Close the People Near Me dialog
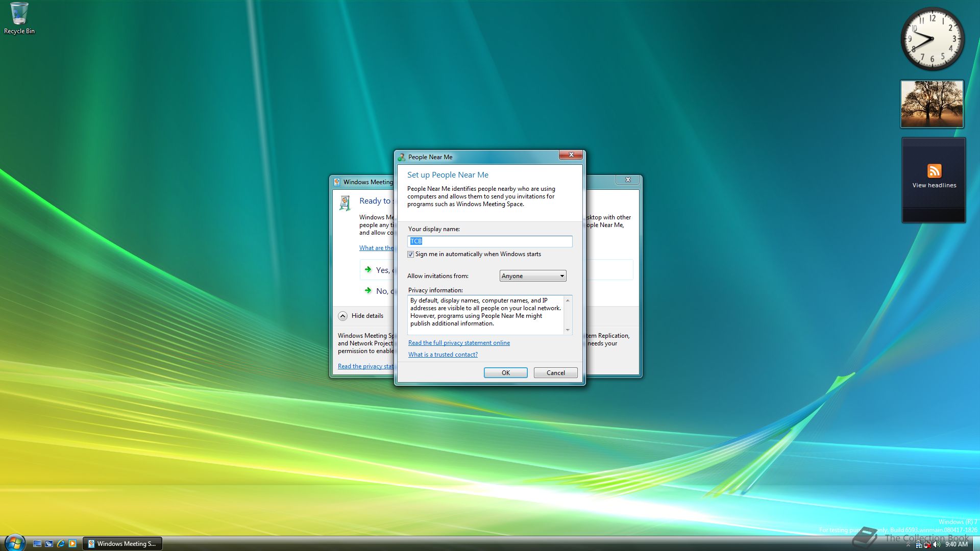The height and width of the screenshot is (551, 980). click(x=571, y=155)
